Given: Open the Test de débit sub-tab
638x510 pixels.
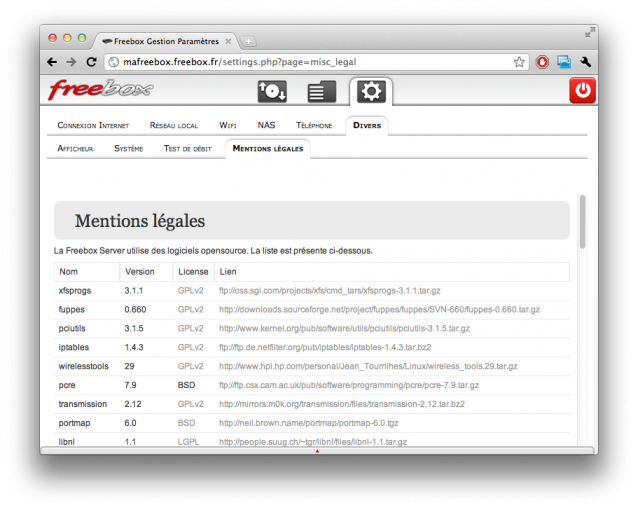Looking at the screenshot, I should (188, 149).
